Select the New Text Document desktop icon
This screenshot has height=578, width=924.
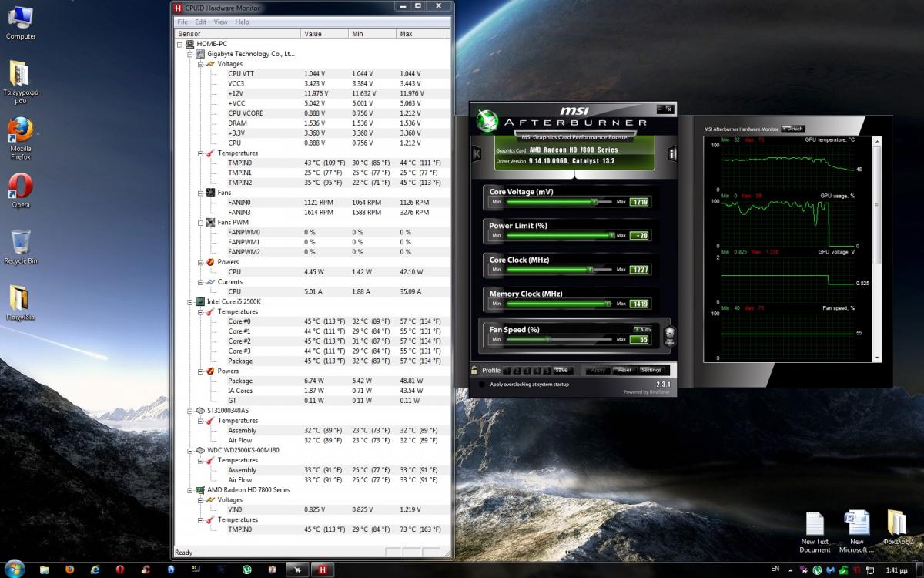click(x=815, y=532)
